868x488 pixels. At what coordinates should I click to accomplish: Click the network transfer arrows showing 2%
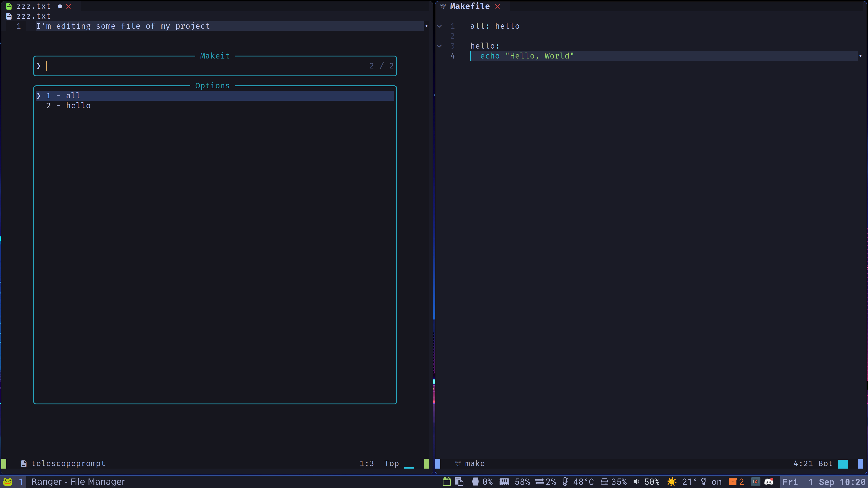tap(540, 482)
